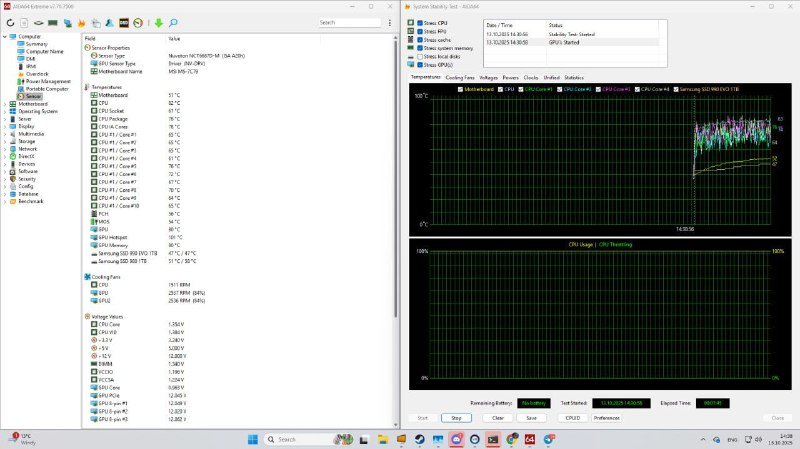This screenshot has height=449, width=800.
Task: Click the network computers icon in toolbar
Action: pyautogui.click(x=67, y=23)
